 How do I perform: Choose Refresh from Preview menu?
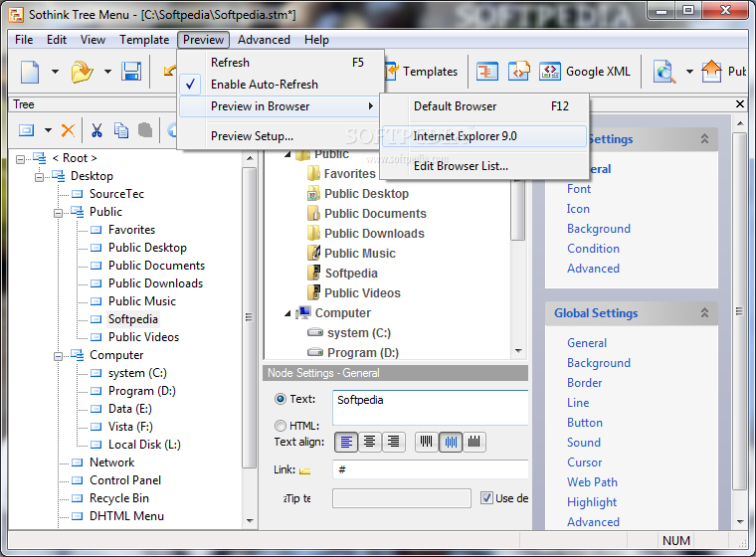[282, 63]
